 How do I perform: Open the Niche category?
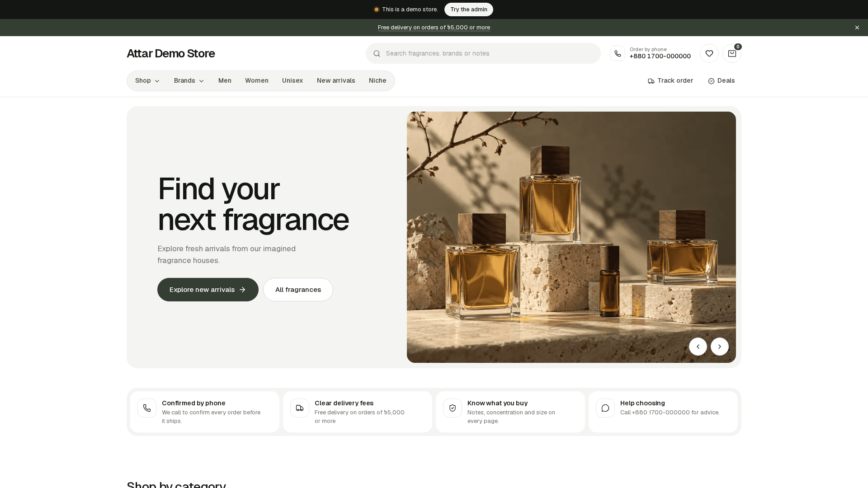pyautogui.click(x=377, y=81)
